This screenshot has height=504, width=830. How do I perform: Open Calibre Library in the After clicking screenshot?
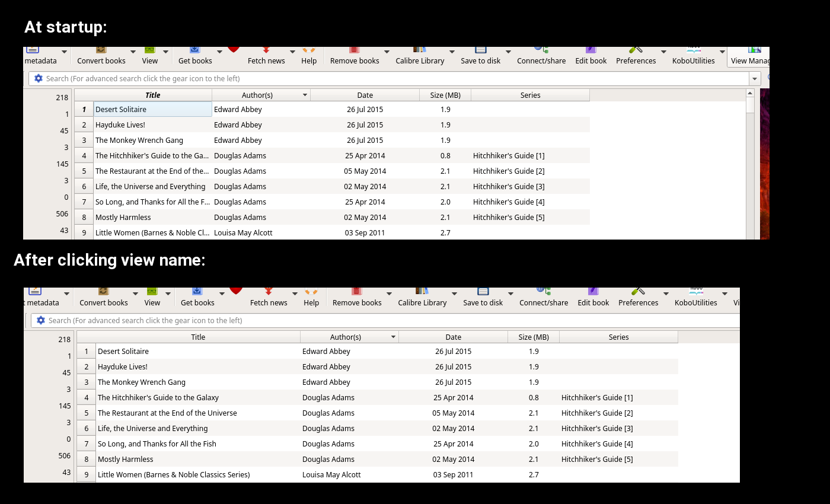pyautogui.click(x=422, y=298)
